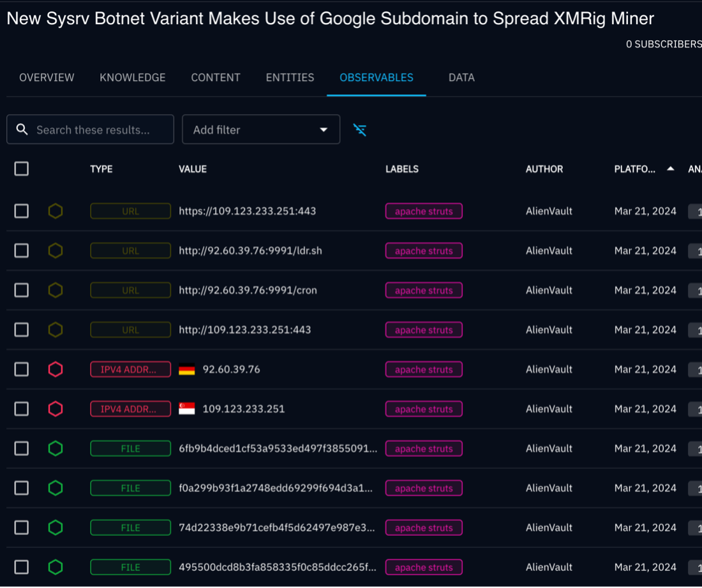Open the Add filter dropdown

[x=260, y=130]
